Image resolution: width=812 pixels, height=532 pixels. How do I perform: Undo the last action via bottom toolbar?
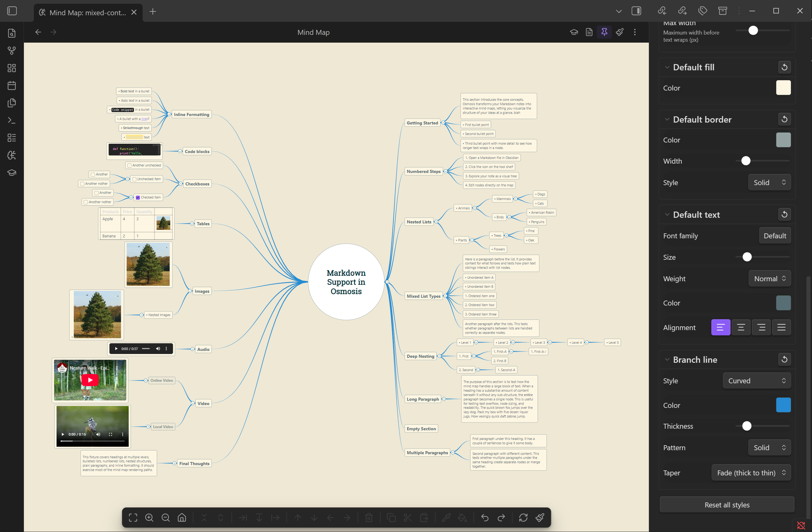point(484,517)
